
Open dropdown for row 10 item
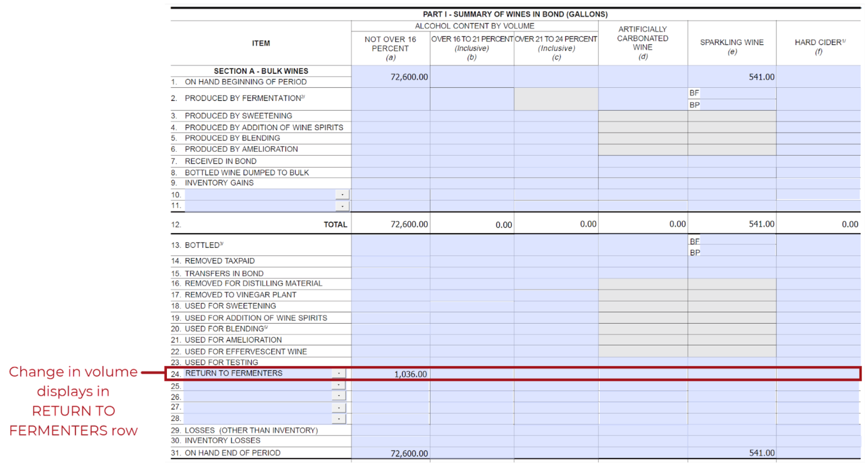(342, 194)
